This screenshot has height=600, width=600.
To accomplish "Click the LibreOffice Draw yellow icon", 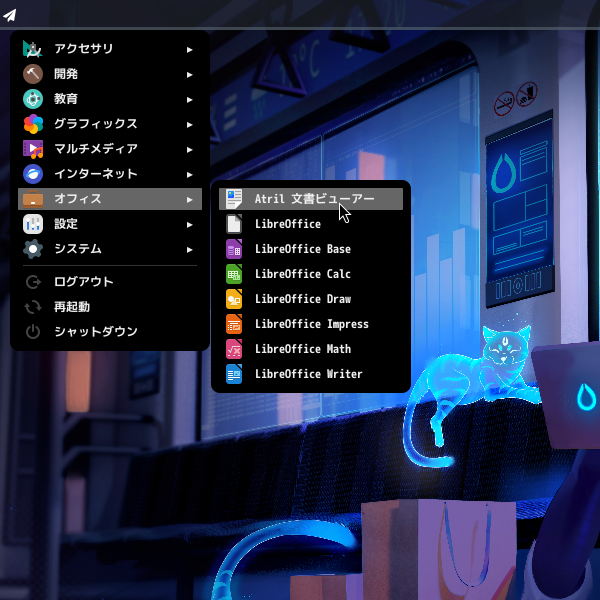I will pyautogui.click(x=234, y=299).
